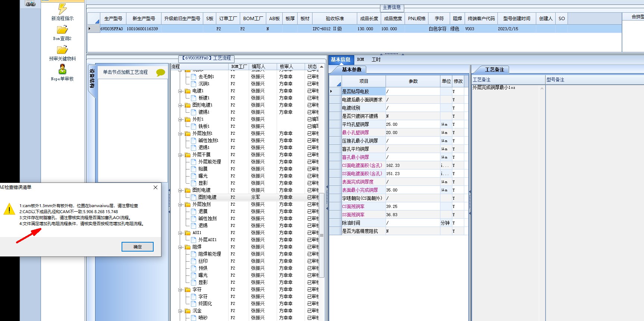Viewport: 644px width, 321px height.
Task: Collapse the 外层蚀刻1 tree node
Action: pyautogui.click(x=180, y=134)
